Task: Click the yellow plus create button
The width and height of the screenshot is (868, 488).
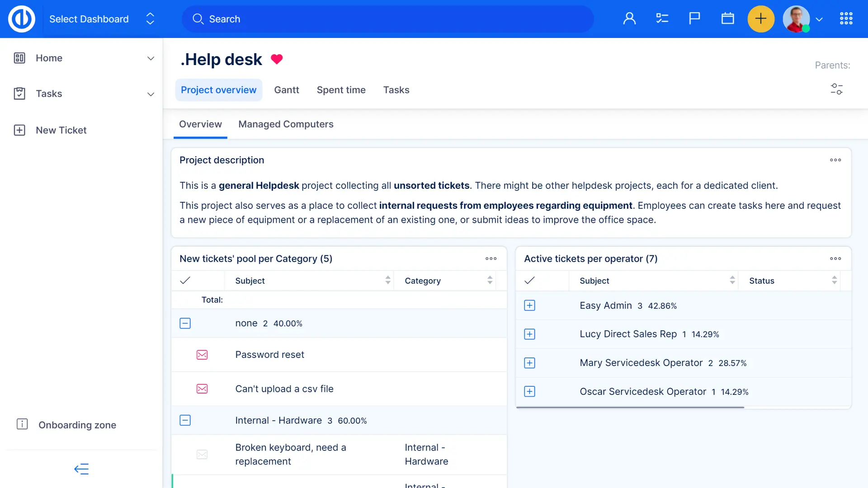Action: tap(761, 19)
